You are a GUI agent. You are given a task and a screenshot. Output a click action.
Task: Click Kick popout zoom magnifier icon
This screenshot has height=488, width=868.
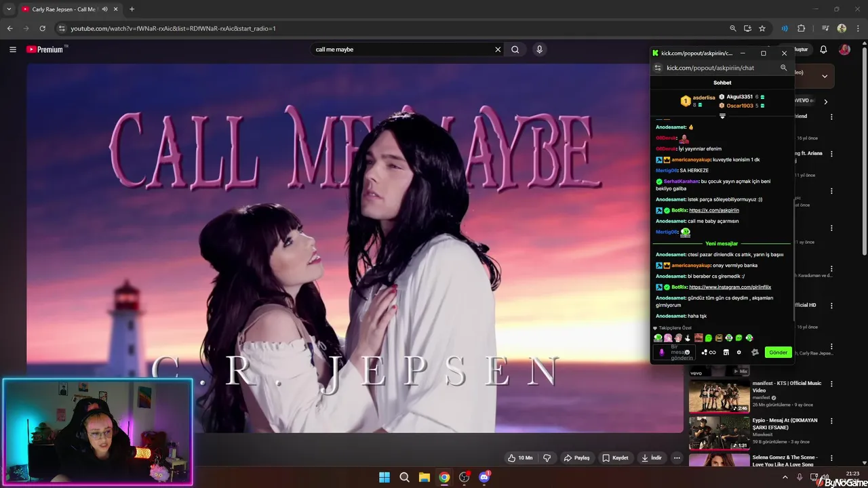pyautogui.click(x=783, y=68)
